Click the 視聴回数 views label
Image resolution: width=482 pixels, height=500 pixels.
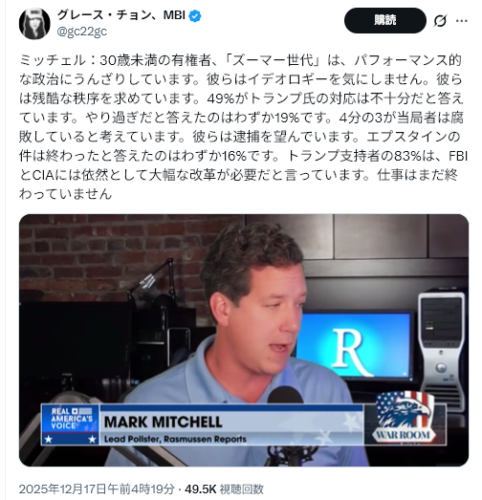coord(242,489)
